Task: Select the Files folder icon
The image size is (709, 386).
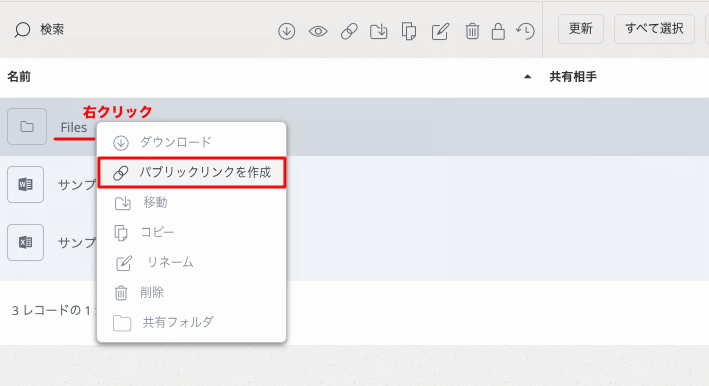Action: pyautogui.click(x=27, y=127)
